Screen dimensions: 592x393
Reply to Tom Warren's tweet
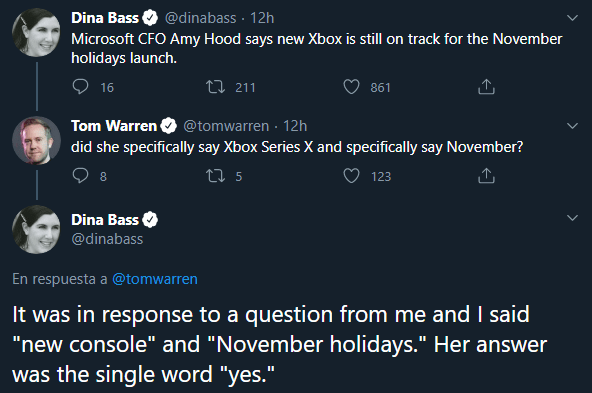coord(80,176)
